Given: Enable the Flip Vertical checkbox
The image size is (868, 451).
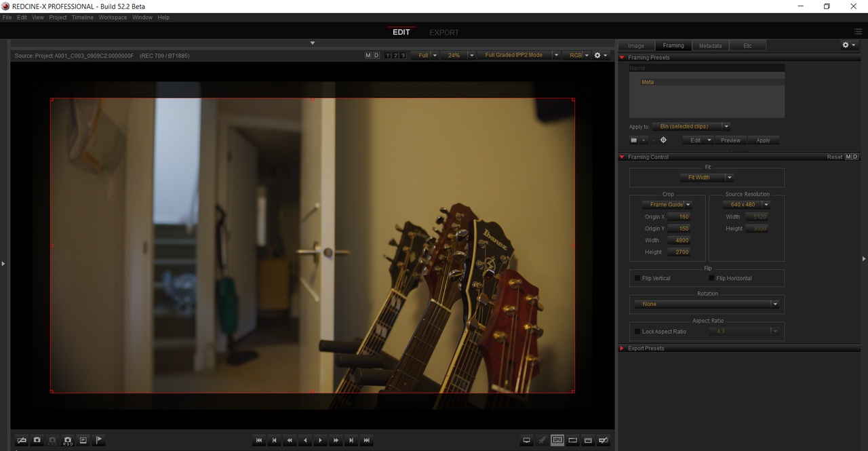Looking at the screenshot, I should click(x=637, y=278).
